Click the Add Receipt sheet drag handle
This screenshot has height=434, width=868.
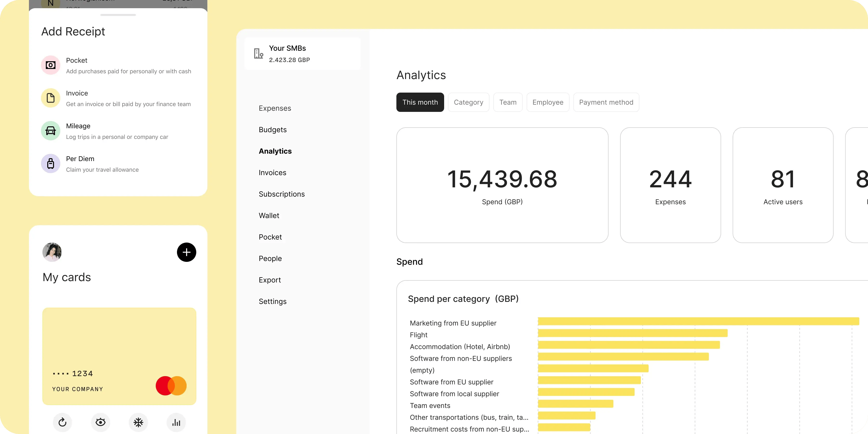(x=118, y=15)
